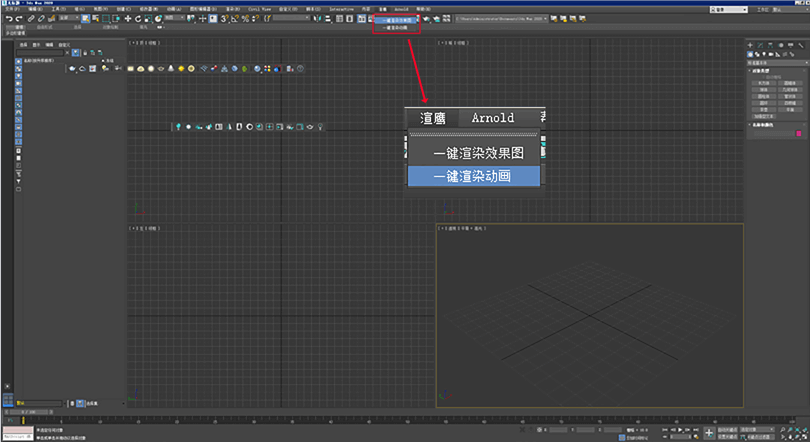
Task: Choose 一键渲染效果图 in the enlarged menu
Action: [x=478, y=154]
